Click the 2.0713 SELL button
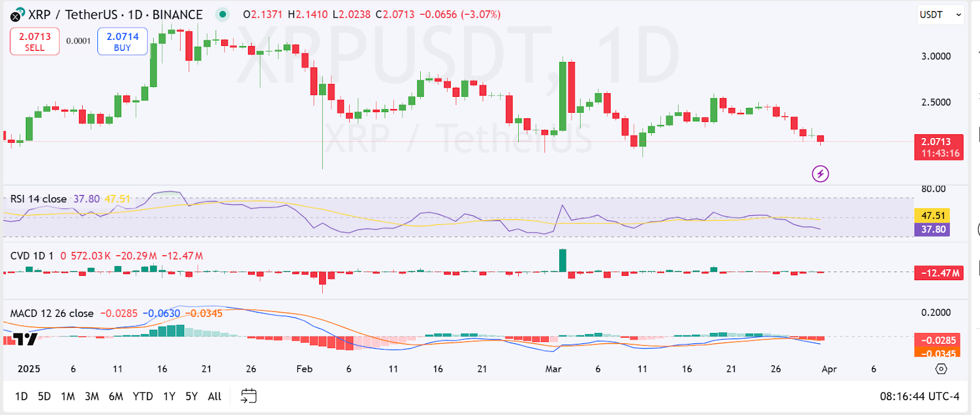 point(35,42)
